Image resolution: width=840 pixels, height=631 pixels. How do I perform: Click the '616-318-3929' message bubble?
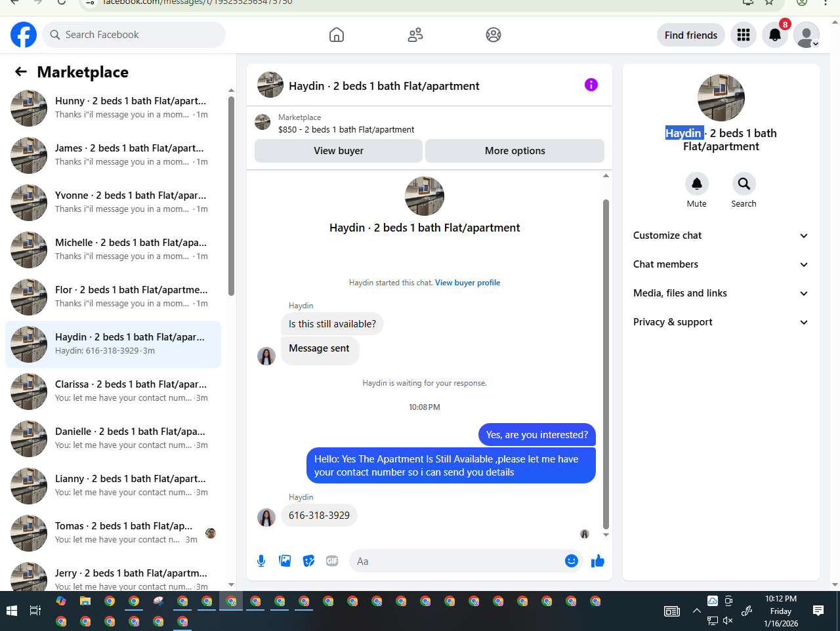point(320,516)
